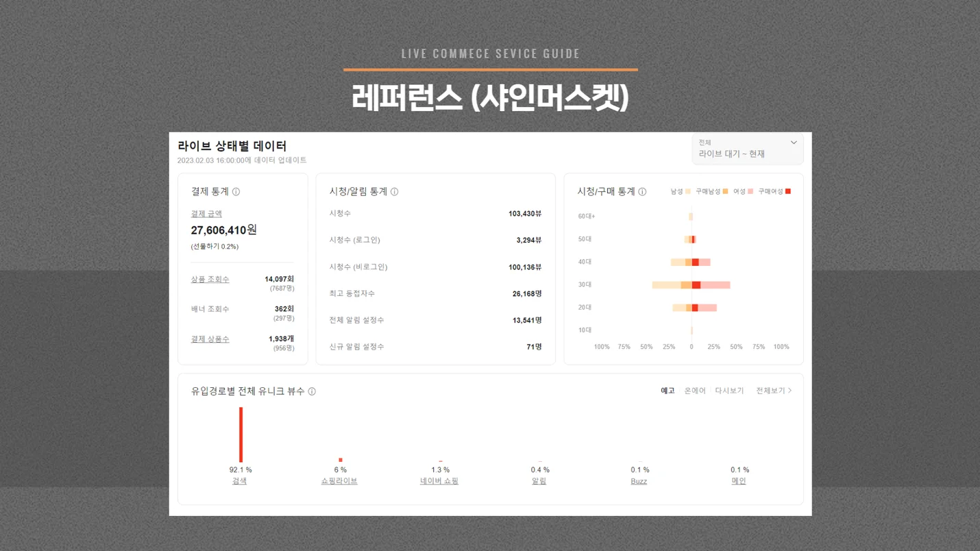
Task: Click the 362회 banner views value
Action: pyautogui.click(x=284, y=309)
